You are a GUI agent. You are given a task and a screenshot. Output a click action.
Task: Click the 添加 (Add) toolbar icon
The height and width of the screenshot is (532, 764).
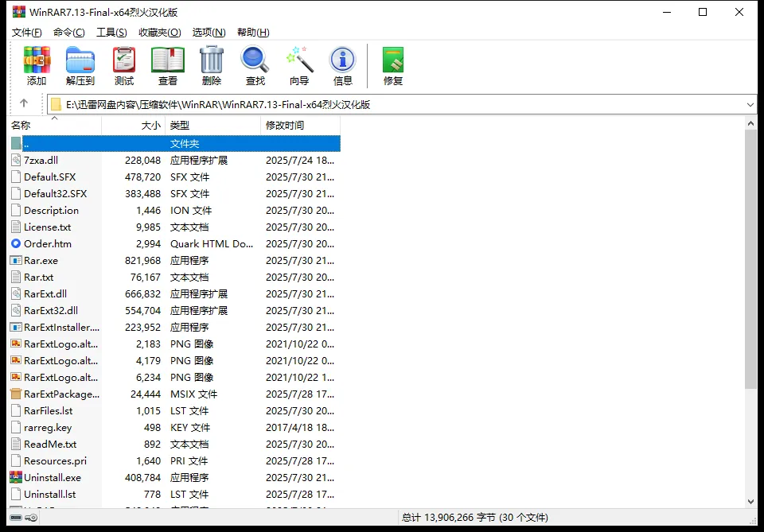tap(37, 66)
